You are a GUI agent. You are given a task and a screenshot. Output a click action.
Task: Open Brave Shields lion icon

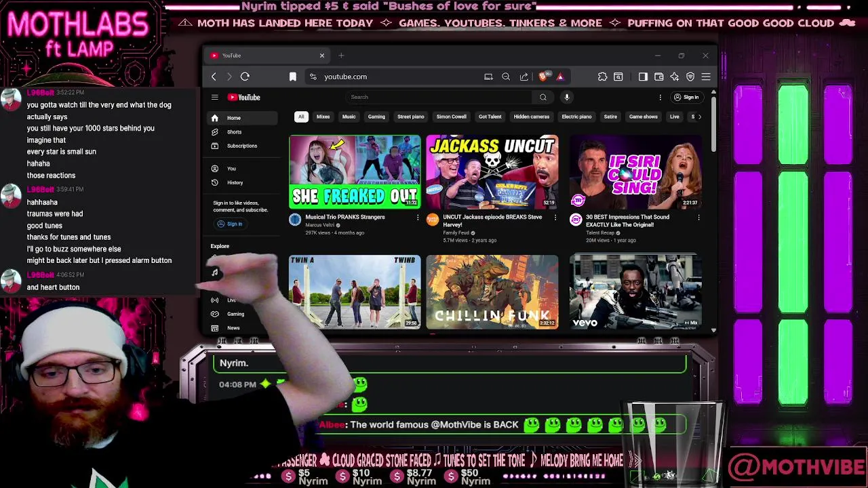point(544,77)
